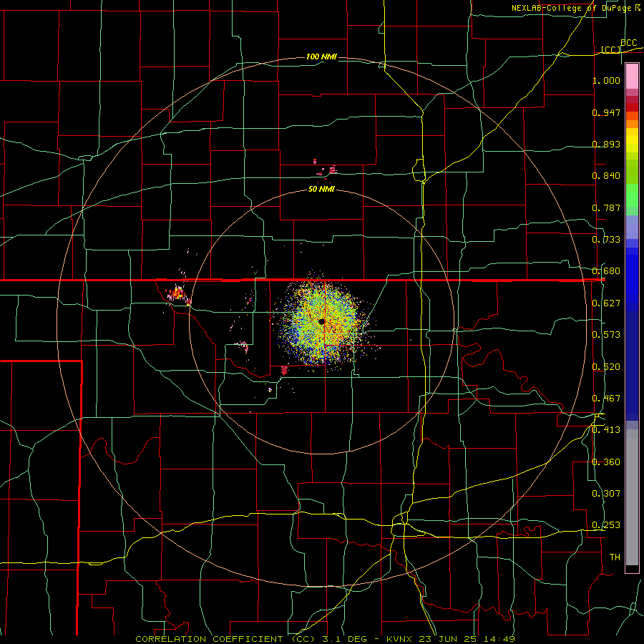Click the 0.307 legend value
Viewport: 644px width, 644px height.
[606, 494]
